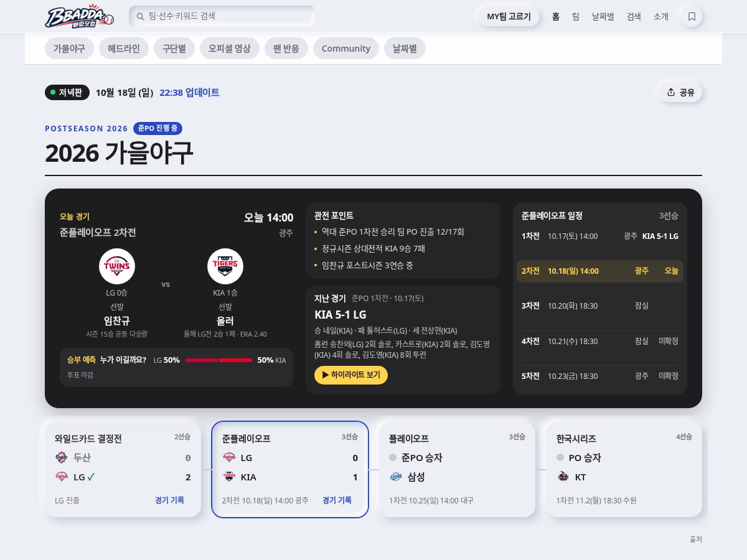Click 1차전 11.2(월) 18:30 수원 text

[x=596, y=500]
